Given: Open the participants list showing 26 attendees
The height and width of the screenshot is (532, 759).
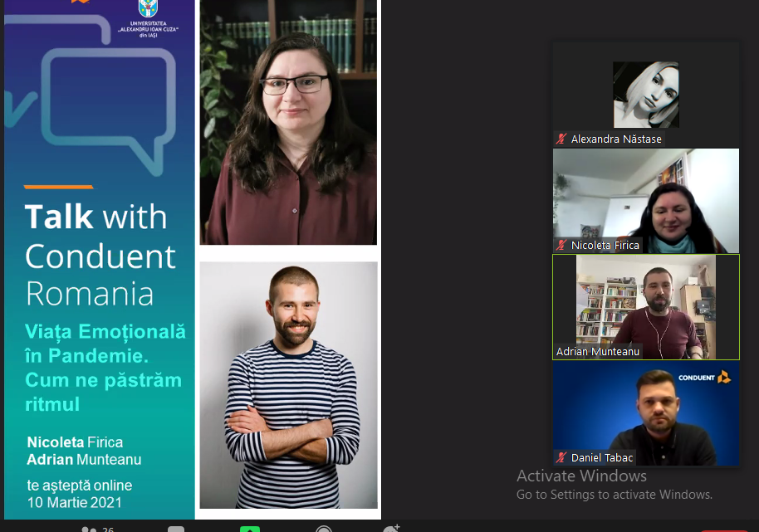Looking at the screenshot, I should [x=98, y=529].
